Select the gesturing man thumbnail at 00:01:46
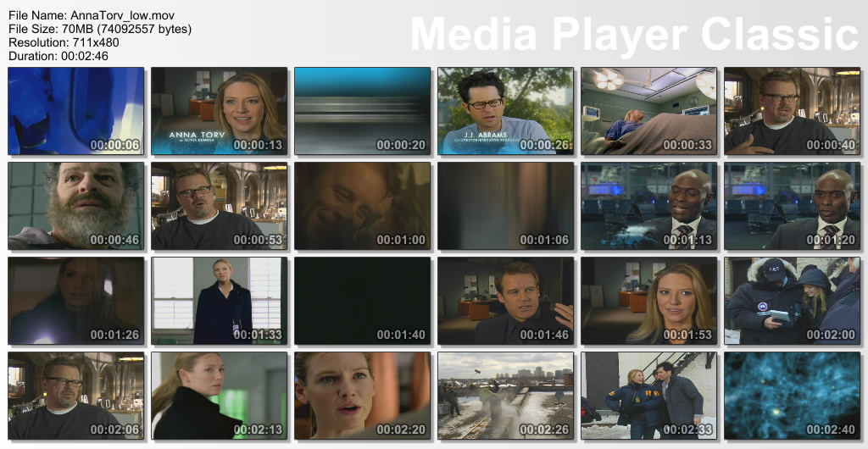The image size is (868, 449). 505,301
